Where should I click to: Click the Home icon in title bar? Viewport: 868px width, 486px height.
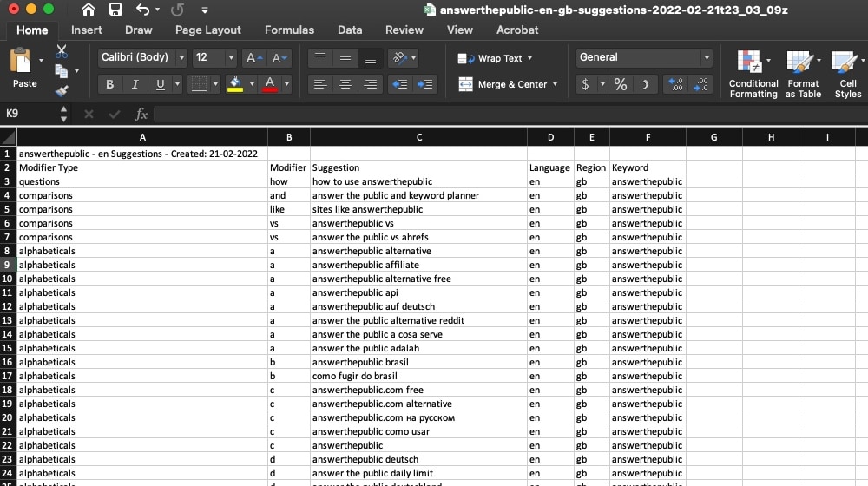(88, 10)
